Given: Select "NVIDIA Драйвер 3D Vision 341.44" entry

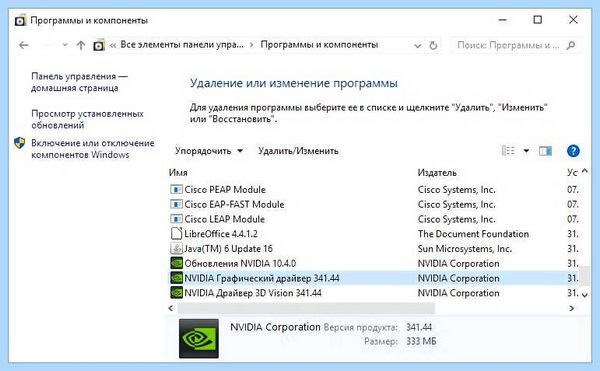Looking at the screenshot, I should (253, 293).
